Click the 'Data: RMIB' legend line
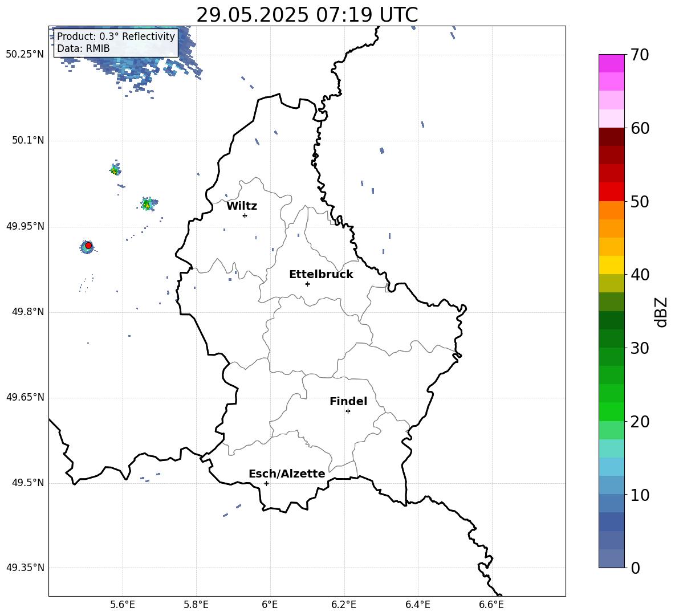This screenshot has width=675, height=616. coord(83,48)
